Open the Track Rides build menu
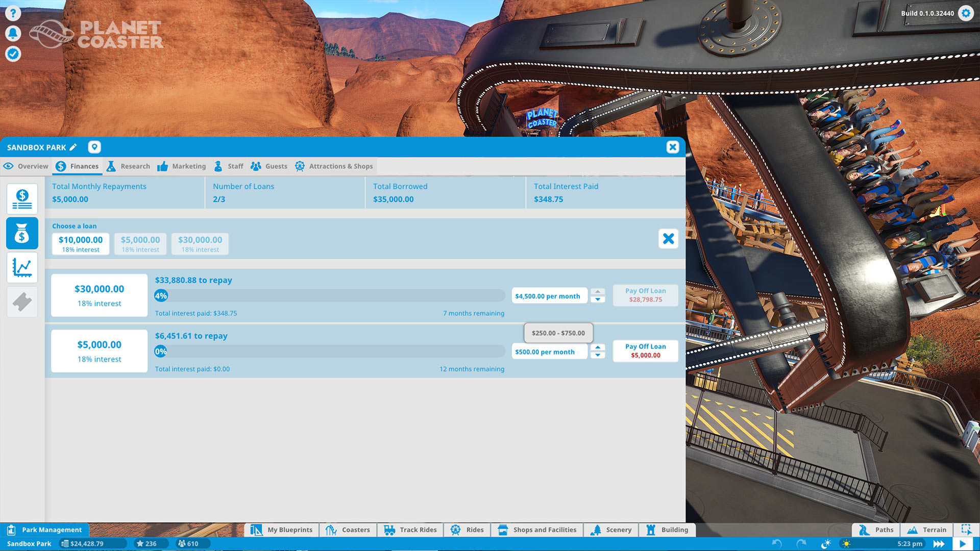980x551 pixels. pyautogui.click(x=410, y=530)
